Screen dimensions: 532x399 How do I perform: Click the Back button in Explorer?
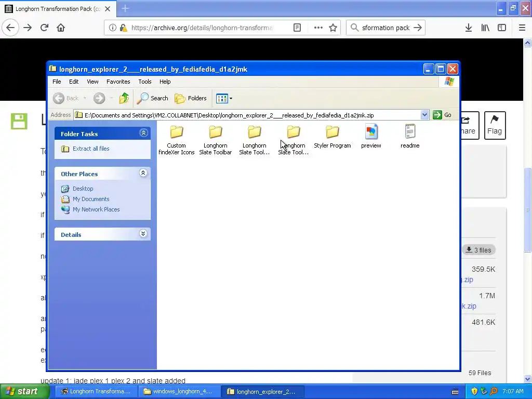point(66,98)
